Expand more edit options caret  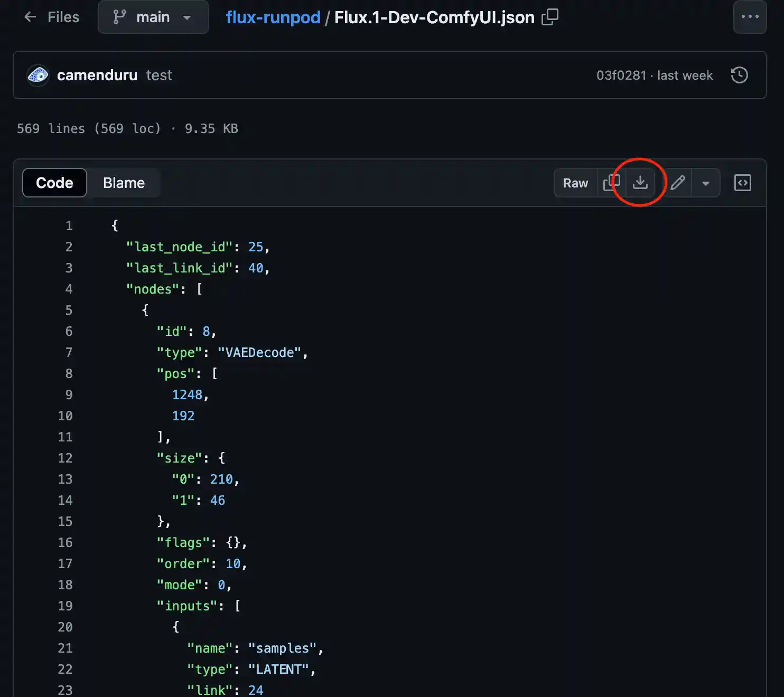705,183
